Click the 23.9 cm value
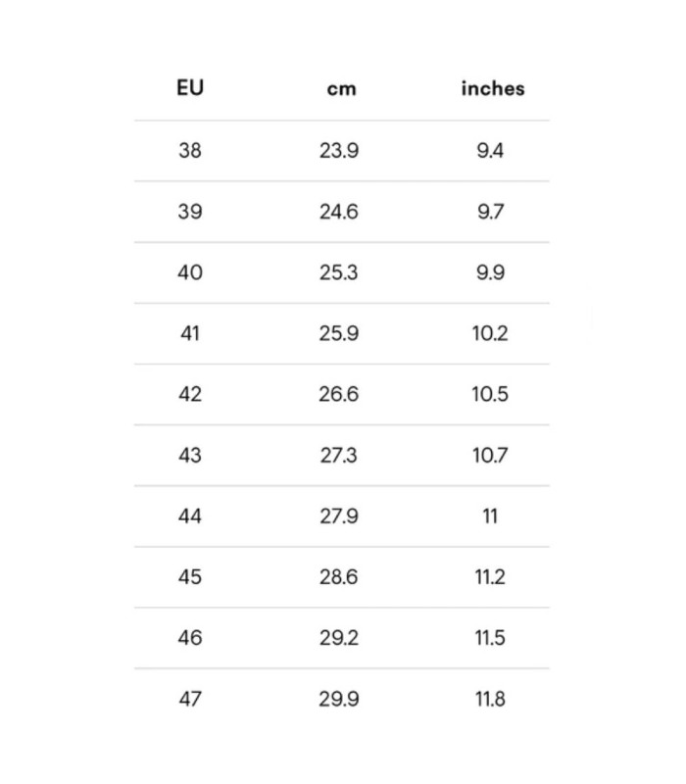The image size is (686, 784). pos(339,151)
